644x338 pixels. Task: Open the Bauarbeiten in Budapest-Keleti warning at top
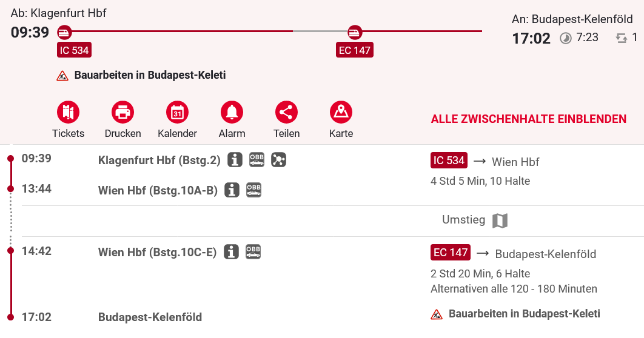coord(149,76)
